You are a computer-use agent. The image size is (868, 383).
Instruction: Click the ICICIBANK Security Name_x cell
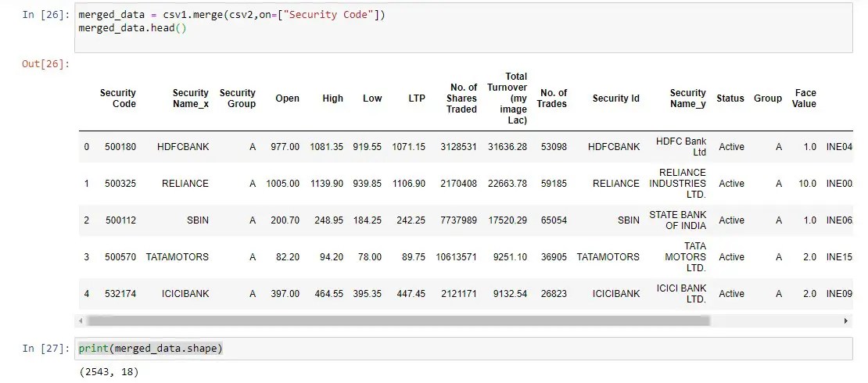185,293
